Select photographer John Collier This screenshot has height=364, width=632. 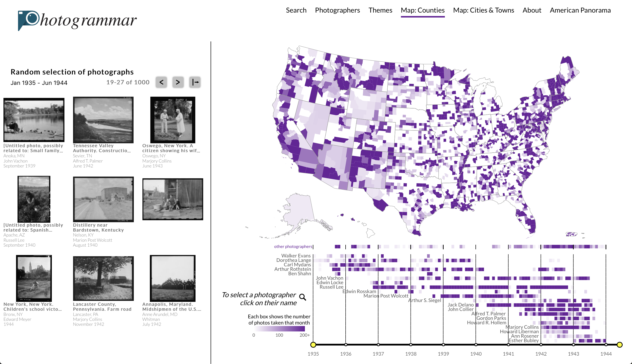click(x=461, y=309)
